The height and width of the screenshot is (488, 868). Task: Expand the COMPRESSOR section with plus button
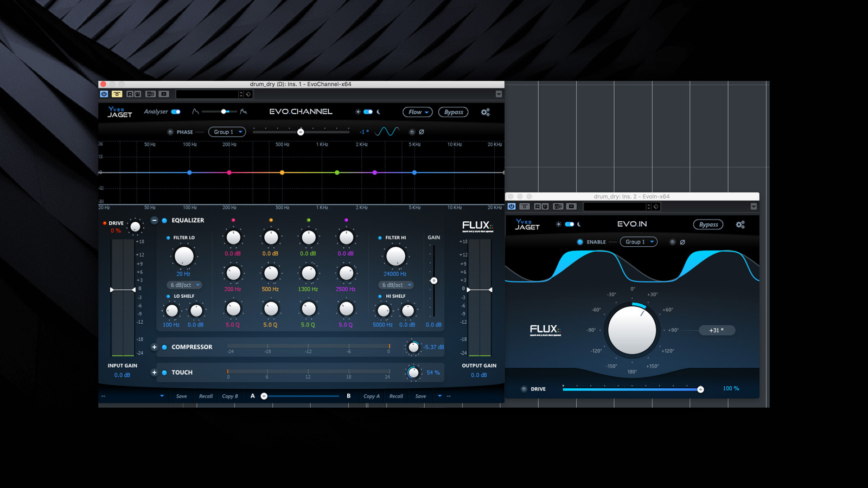[x=155, y=347]
